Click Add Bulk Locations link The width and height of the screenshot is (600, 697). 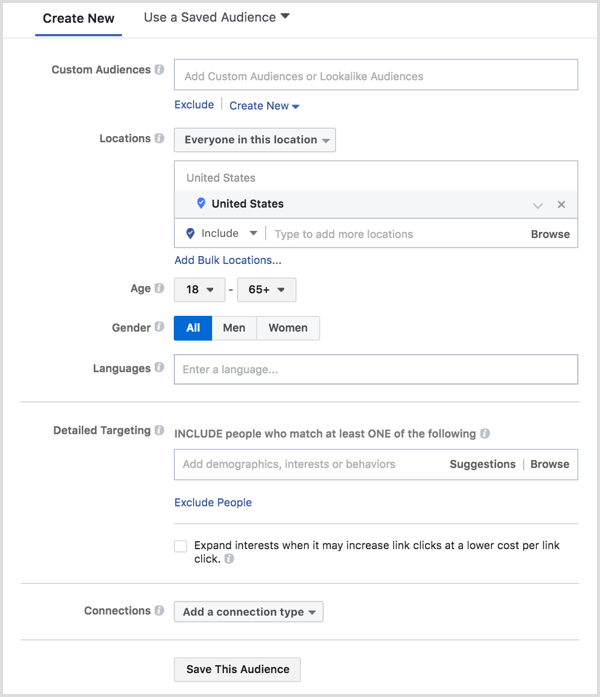pyautogui.click(x=228, y=261)
